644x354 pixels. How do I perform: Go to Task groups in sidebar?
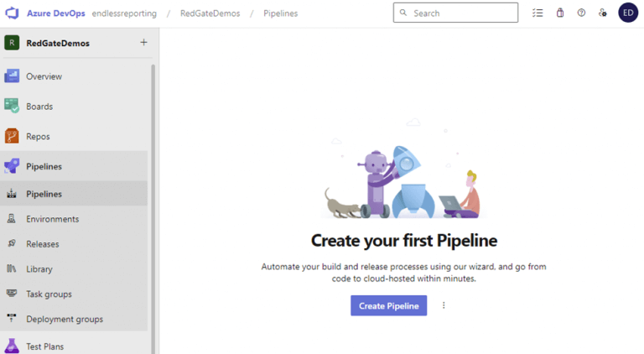49,294
